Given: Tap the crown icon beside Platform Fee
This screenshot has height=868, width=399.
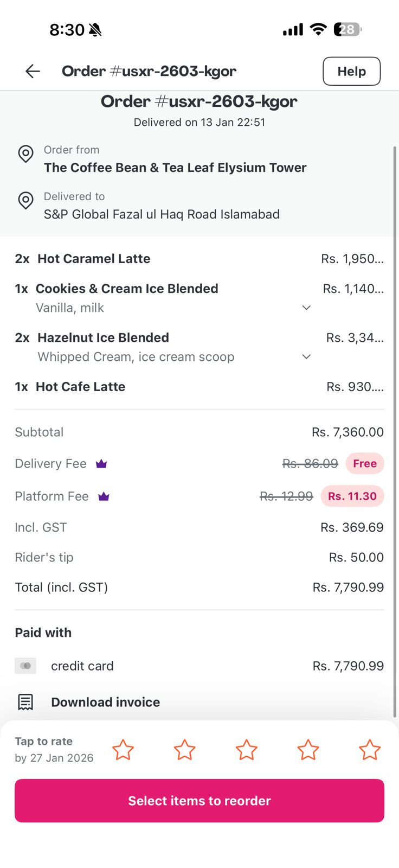Looking at the screenshot, I should point(104,496).
